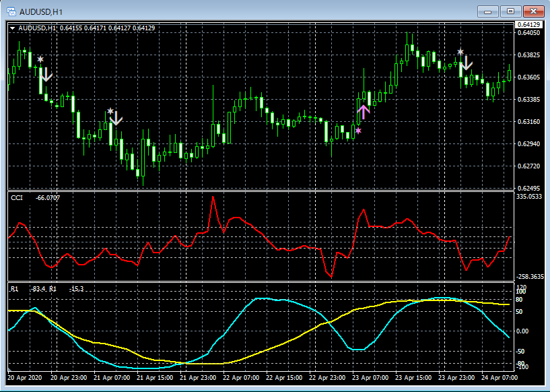The width and height of the screenshot is (550, 392).
Task: Toggle window size with the restore button
Action: pos(510,11)
